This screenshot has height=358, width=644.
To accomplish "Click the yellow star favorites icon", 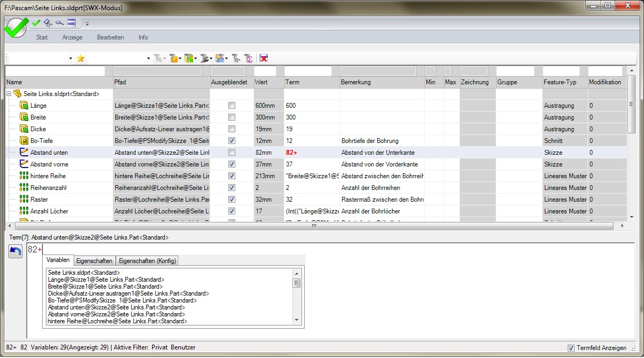I will click(81, 59).
